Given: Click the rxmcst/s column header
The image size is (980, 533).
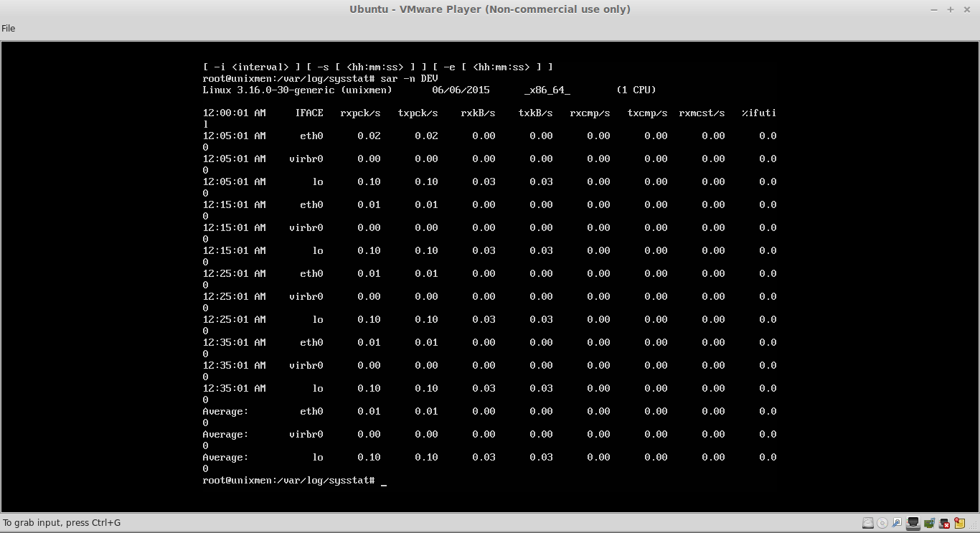Looking at the screenshot, I should tap(702, 113).
